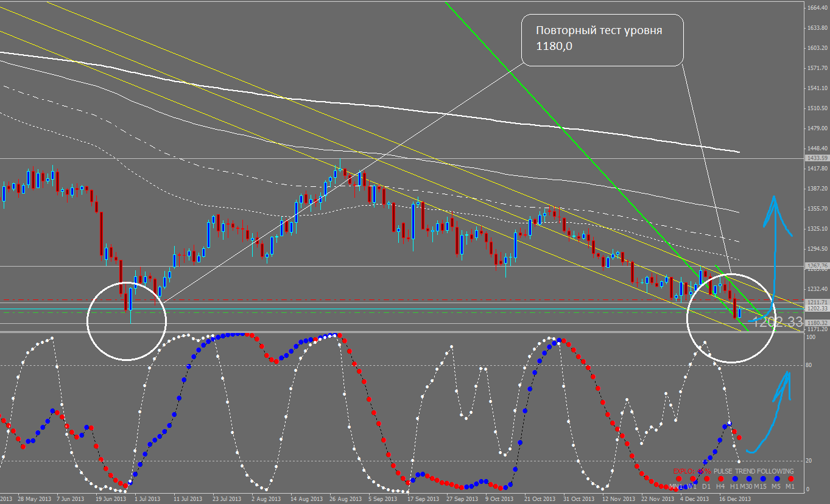This screenshot has width=830, height=504.
Task: Click the 1571.70 price axis value
Action: (x=817, y=68)
